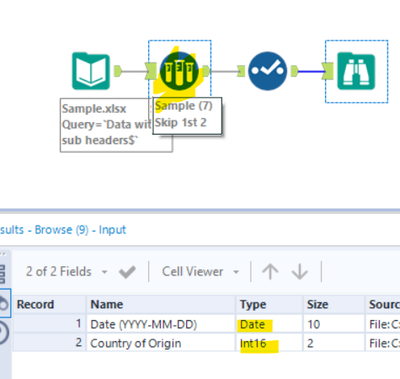Screen dimensions: 400x379
Task: Click the Select tool output anchor
Action: [294, 71]
